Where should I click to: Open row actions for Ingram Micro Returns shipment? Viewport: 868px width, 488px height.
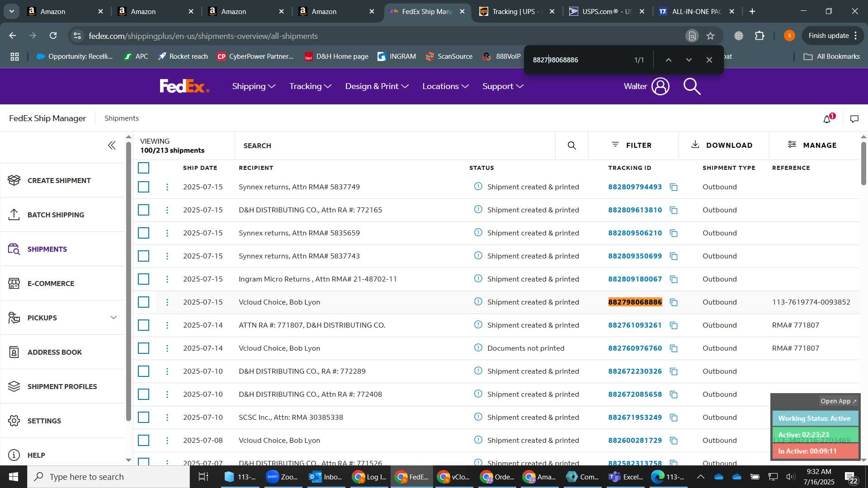pyautogui.click(x=167, y=279)
